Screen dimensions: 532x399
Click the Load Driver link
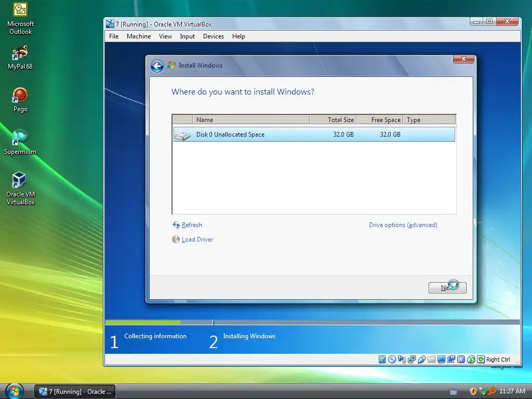[x=197, y=240]
